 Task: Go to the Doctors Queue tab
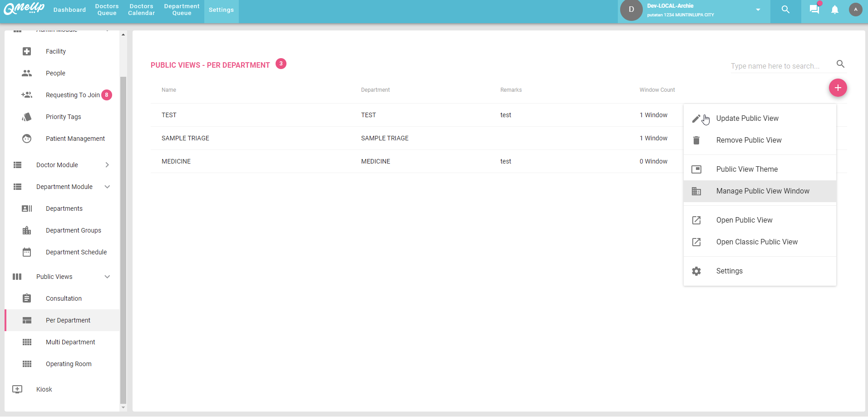coord(107,10)
